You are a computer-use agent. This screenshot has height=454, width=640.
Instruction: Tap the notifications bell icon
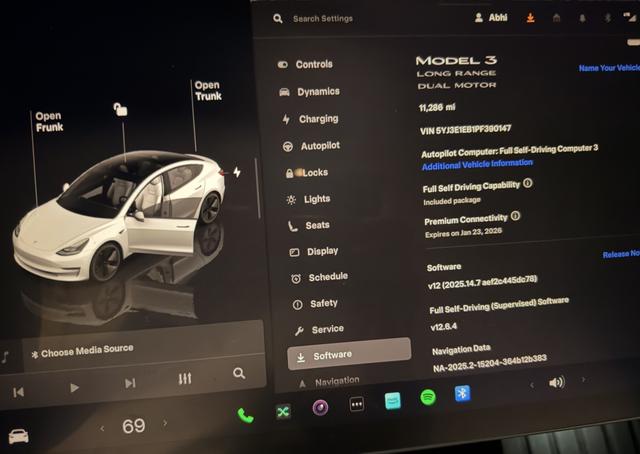coord(582,18)
